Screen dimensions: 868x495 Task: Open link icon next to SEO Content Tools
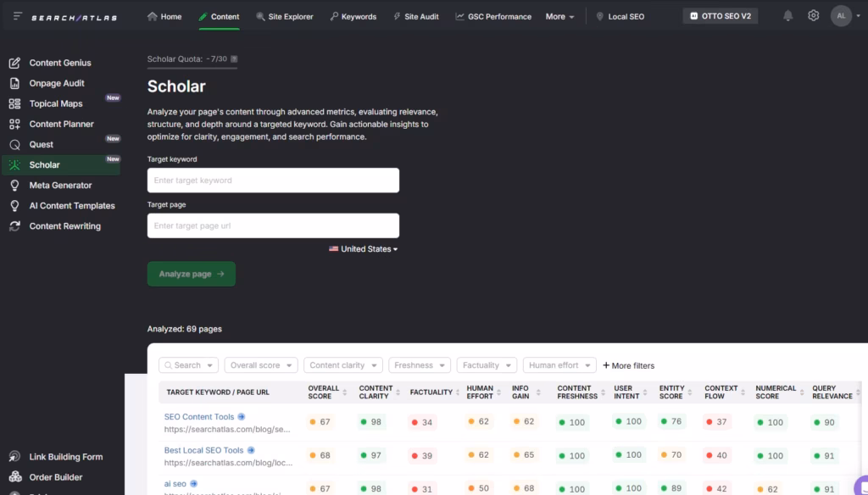(x=242, y=417)
